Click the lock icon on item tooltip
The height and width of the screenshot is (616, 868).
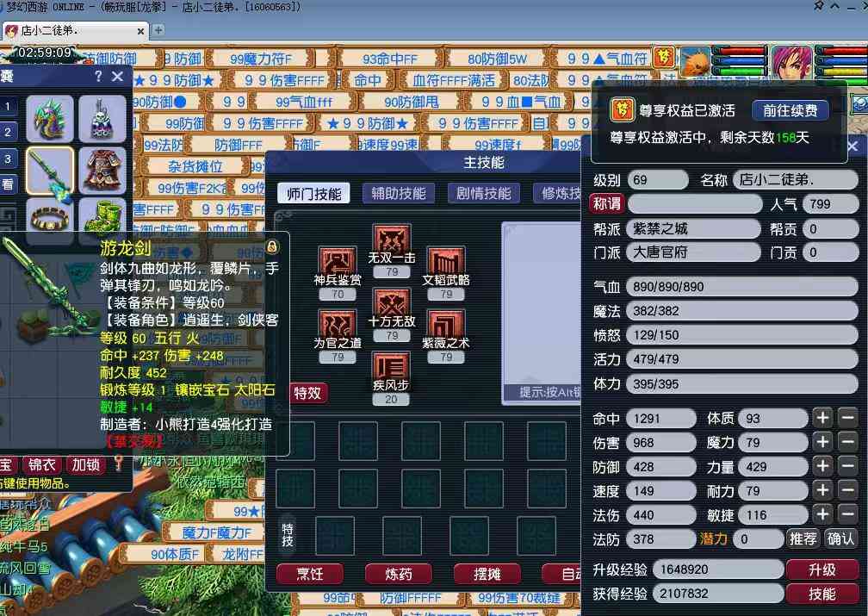[272, 246]
